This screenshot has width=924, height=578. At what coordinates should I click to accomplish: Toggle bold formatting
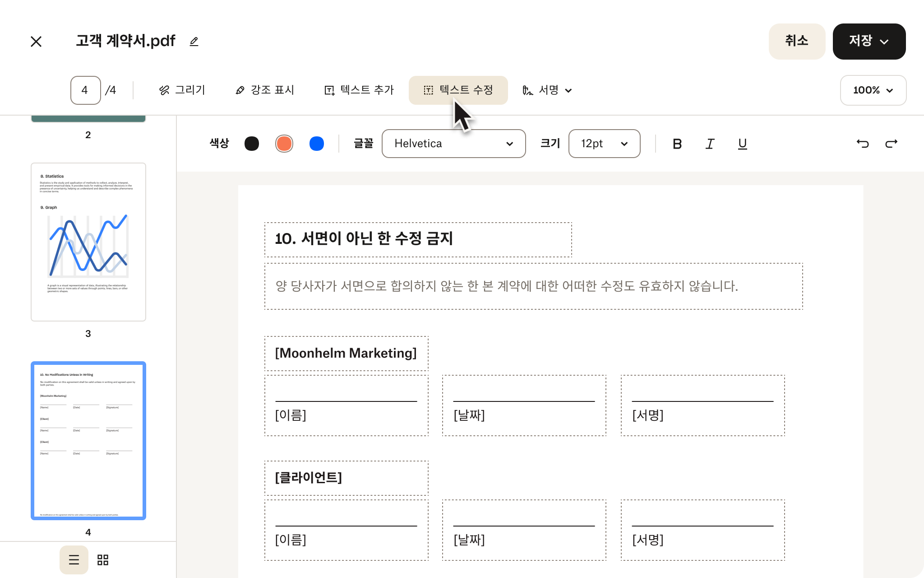[x=677, y=144]
